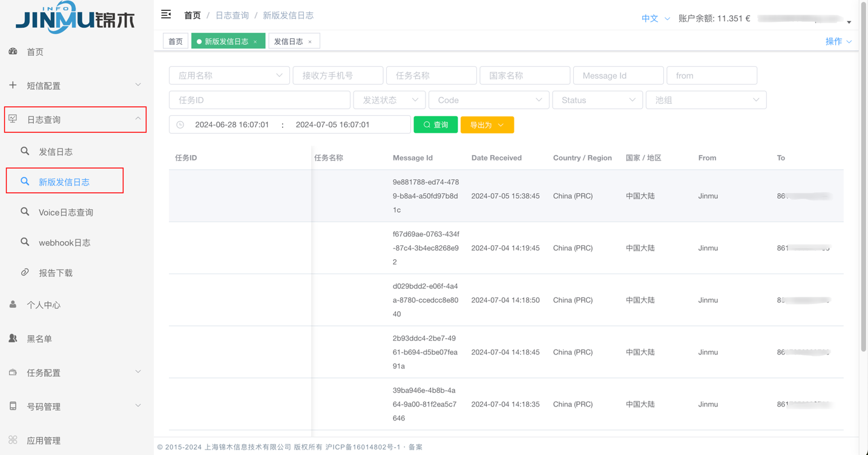Collapse the 日志查询 menu
The image size is (868, 455).
[x=138, y=119]
